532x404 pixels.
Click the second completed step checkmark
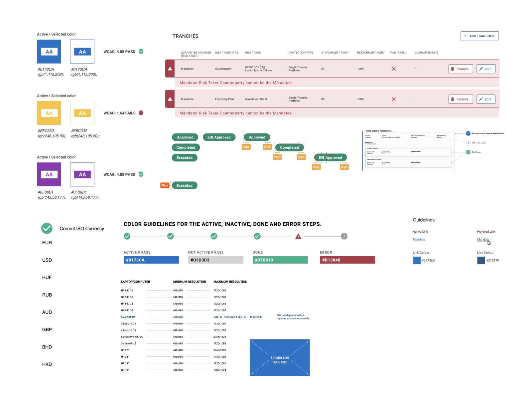171,236
